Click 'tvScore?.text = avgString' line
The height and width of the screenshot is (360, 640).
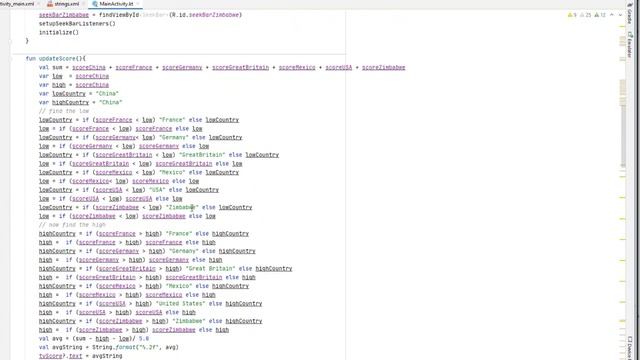(80, 356)
